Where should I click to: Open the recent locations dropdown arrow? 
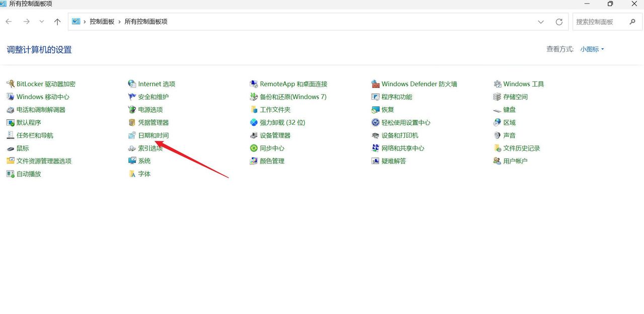point(42,22)
